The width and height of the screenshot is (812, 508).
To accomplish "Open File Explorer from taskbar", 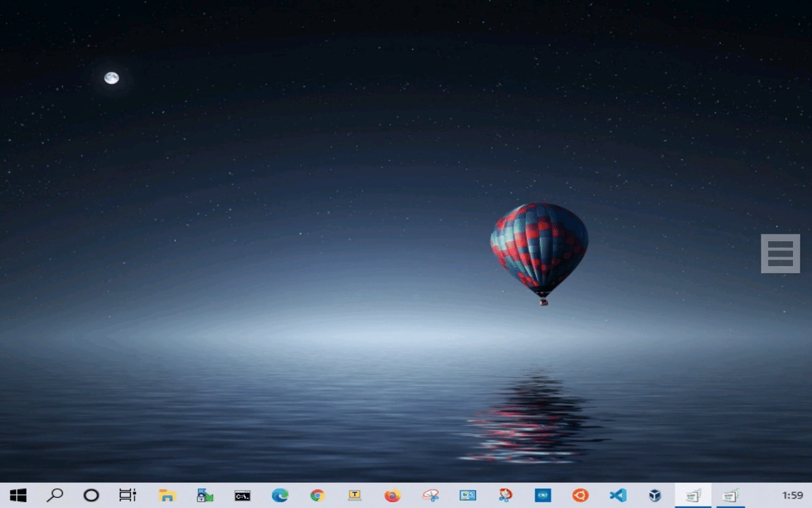I will pos(166,496).
